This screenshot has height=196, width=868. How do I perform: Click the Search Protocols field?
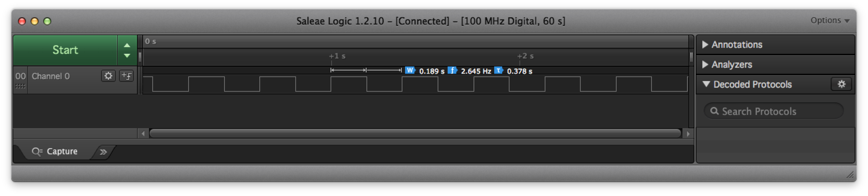pos(774,111)
